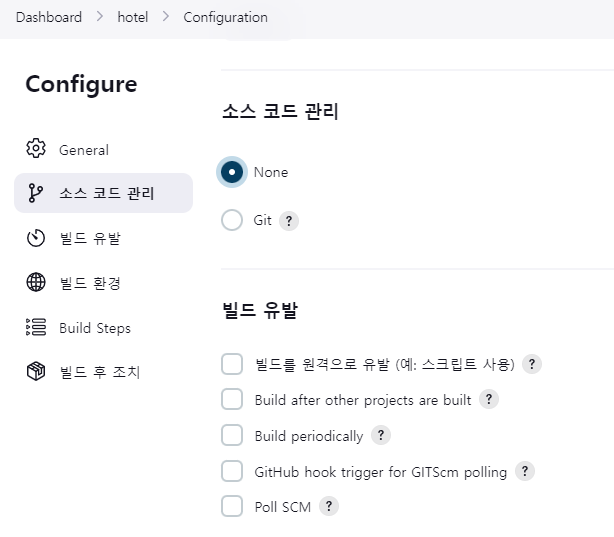The width and height of the screenshot is (614, 537).
Task: Open help for GitHub hook trigger
Action: pos(525,471)
